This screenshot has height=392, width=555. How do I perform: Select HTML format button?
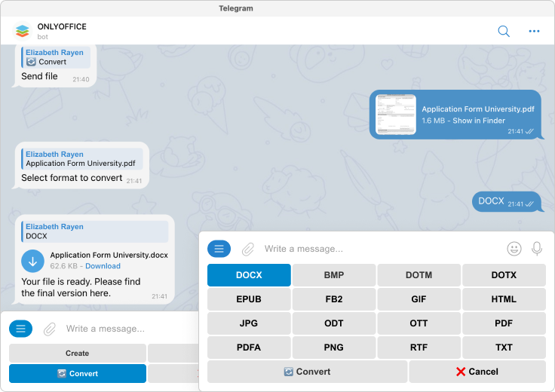point(504,299)
